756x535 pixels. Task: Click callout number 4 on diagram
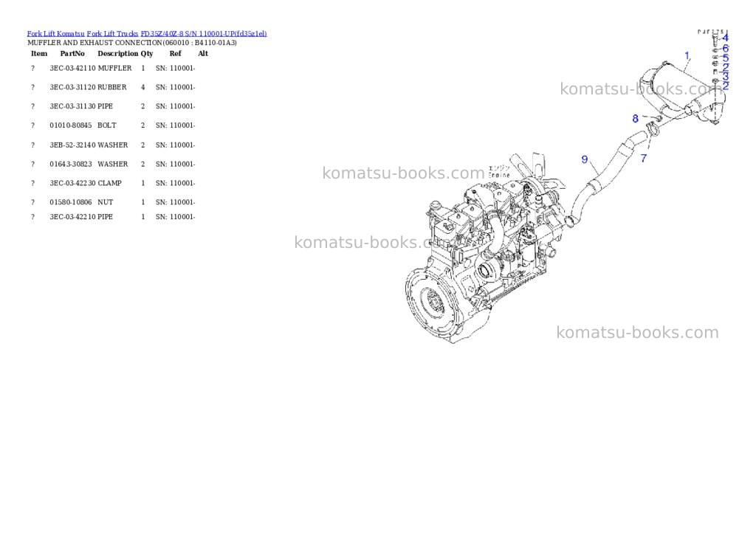click(726, 37)
